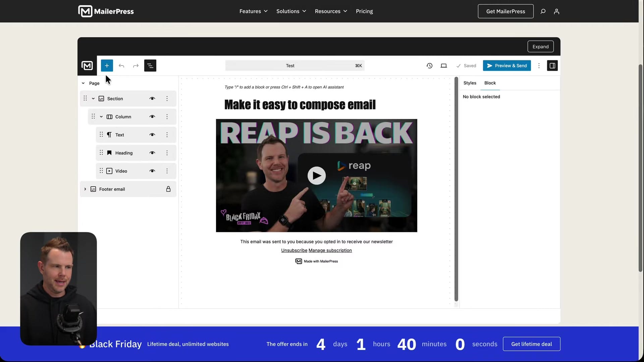644x362 pixels.
Task: Undo the last action
Action: click(x=121, y=66)
